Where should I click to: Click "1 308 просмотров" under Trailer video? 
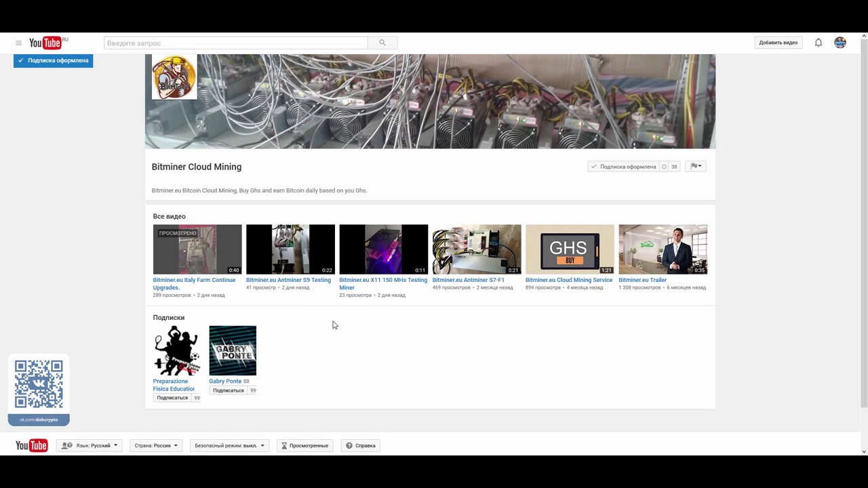tap(639, 287)
